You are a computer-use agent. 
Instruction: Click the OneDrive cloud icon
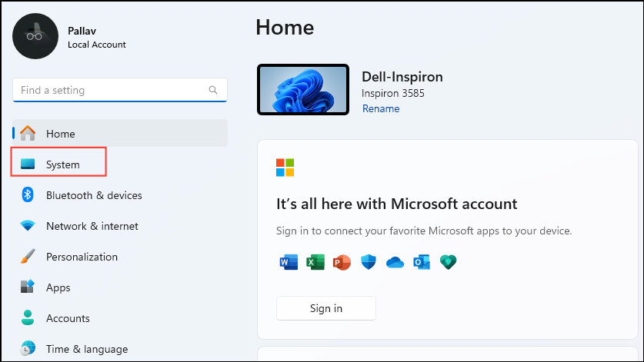pos(395,262)
